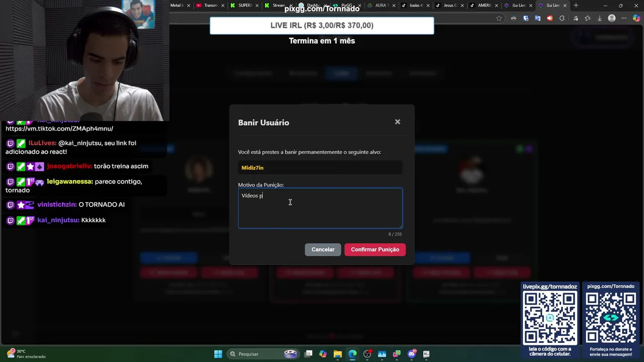The image size is (644, 362).
Task: Confirm the ban with Confirmar Punição
Action: (375, 249)
